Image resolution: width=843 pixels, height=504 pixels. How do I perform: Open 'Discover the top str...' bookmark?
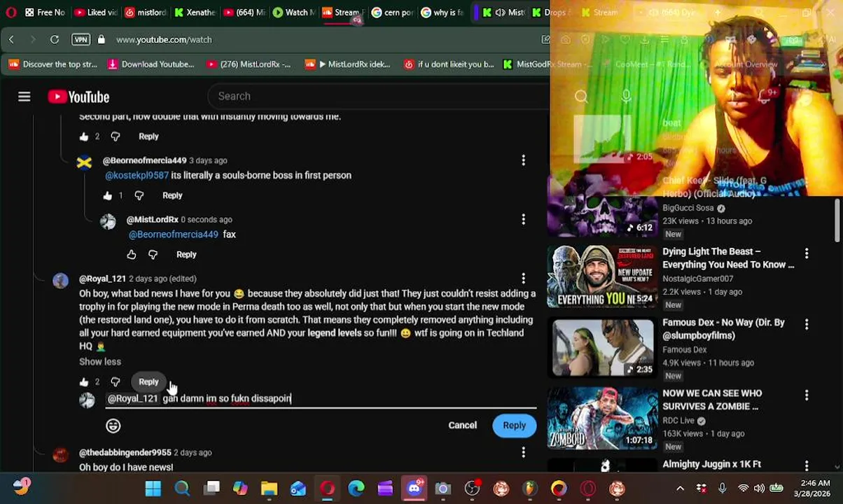point(53,64)
